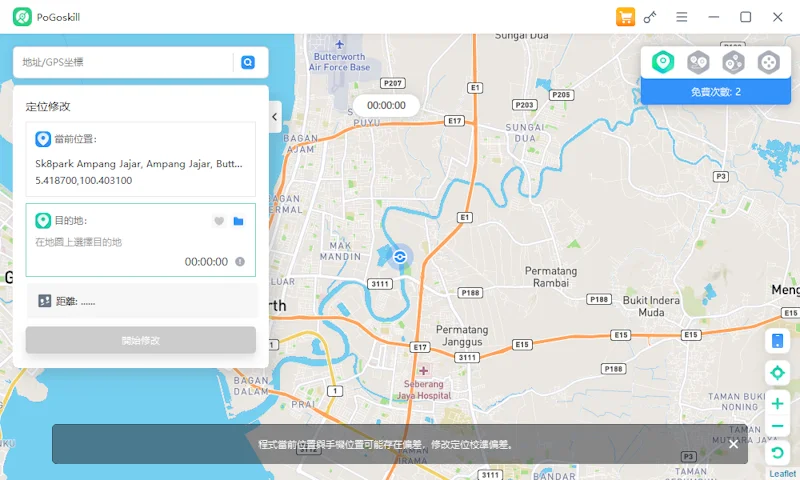Screen dimensions: 800x480
Task: Click the P205 road marker
Action: point(561,95)
